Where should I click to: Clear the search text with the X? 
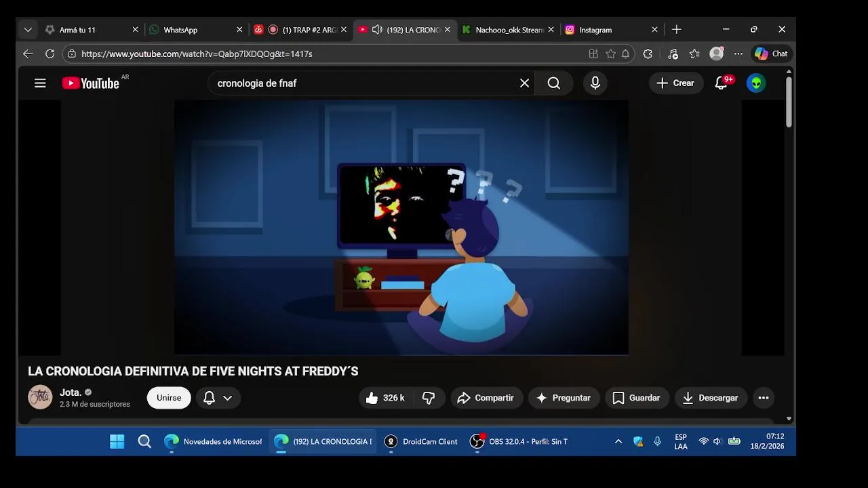[524, 83]
